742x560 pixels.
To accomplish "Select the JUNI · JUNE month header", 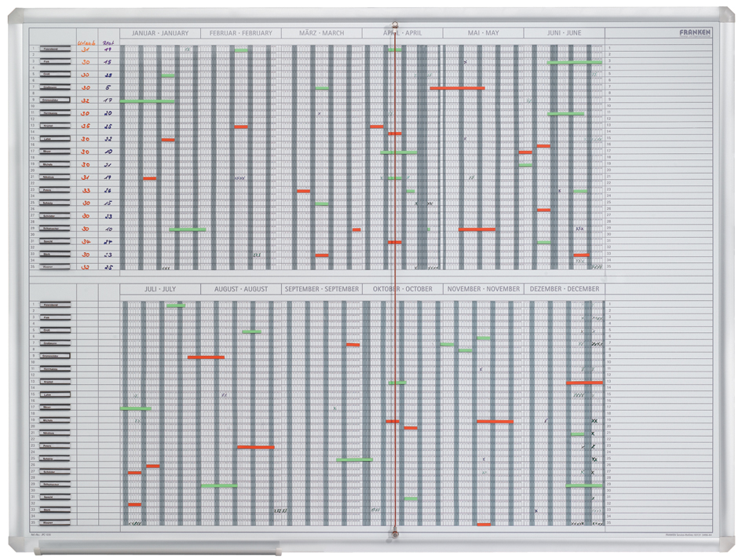I will pyautogui.click(x=564, y=34).
